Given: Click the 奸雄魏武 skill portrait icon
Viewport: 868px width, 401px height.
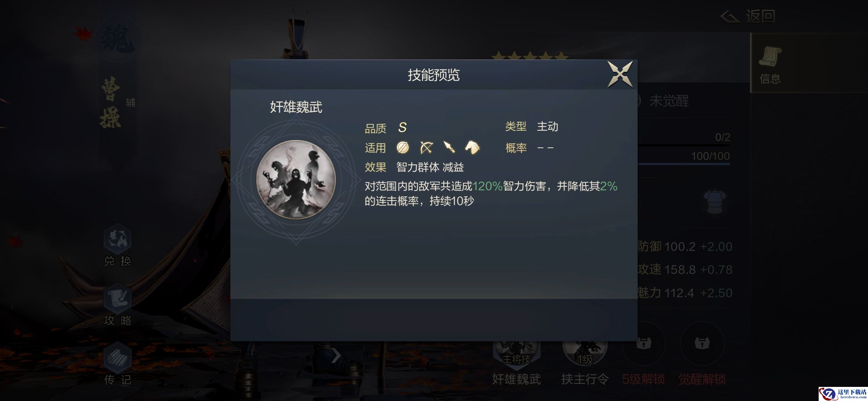Looking at the screenshot, I should click(x=296, y=180).
